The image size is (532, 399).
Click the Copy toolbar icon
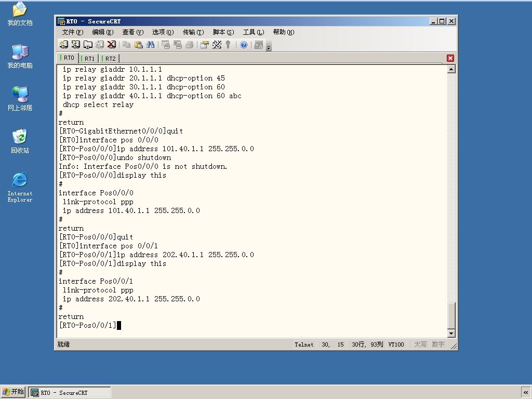(127, 45)
